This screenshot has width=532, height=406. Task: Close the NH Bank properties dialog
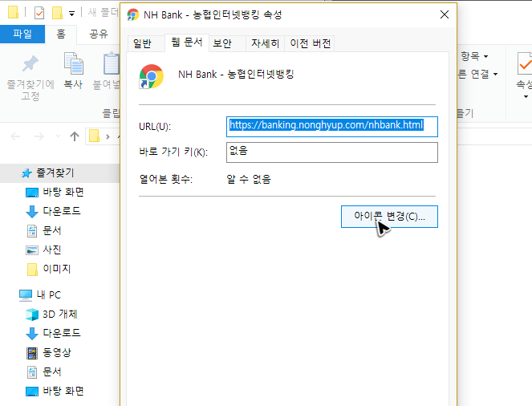coord(445,14)
